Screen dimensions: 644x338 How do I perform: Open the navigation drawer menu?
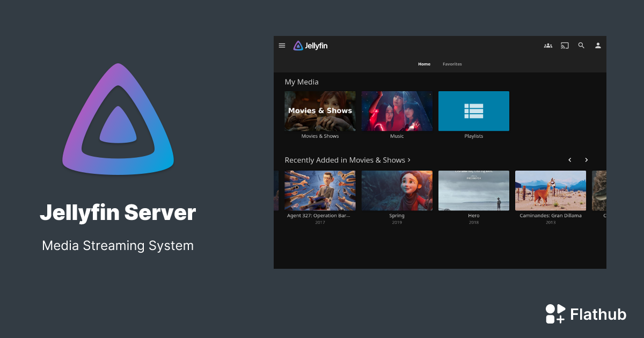pyautogui.click(x=282, y=46)
